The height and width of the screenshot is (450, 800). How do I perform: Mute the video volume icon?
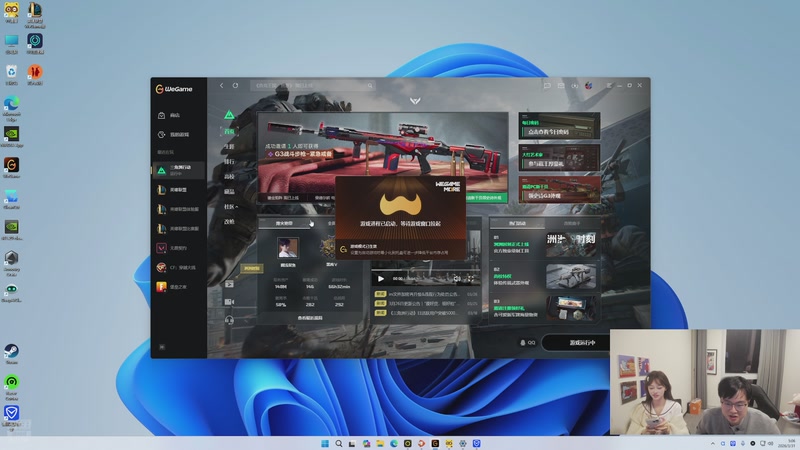457,279
